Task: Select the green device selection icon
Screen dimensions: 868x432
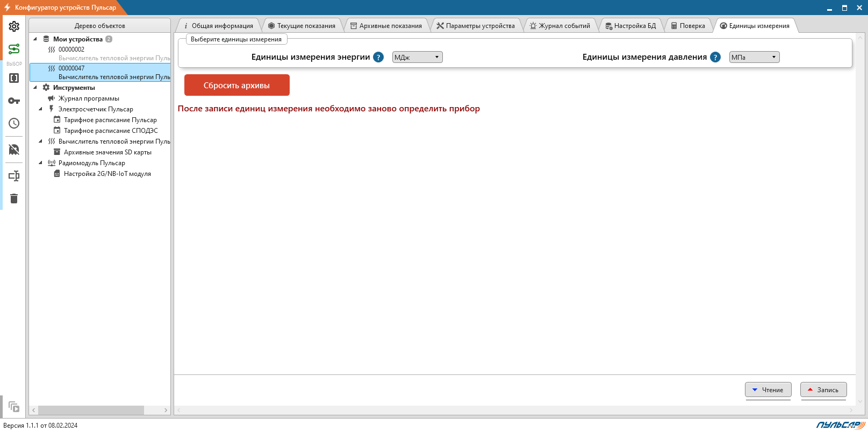Action: coord(14,49)
